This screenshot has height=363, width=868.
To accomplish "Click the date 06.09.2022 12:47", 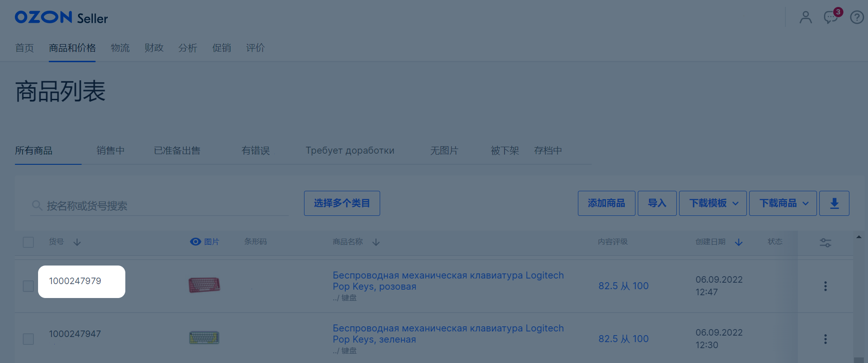I will click(x=719, y=286).
